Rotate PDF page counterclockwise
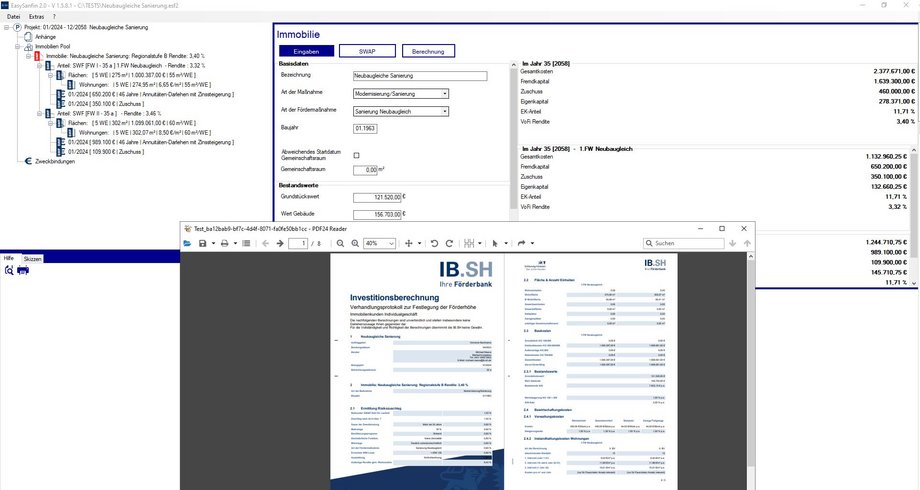 point(434,243)
